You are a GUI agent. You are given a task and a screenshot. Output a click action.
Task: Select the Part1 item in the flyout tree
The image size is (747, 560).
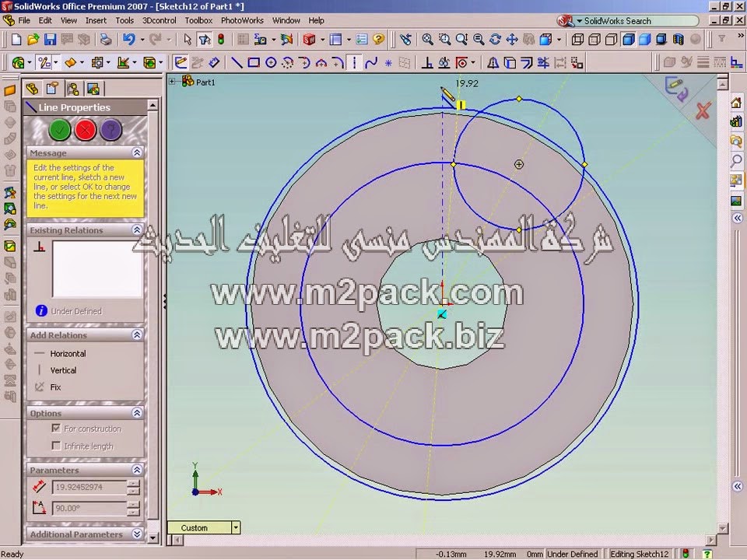point(205,82)
